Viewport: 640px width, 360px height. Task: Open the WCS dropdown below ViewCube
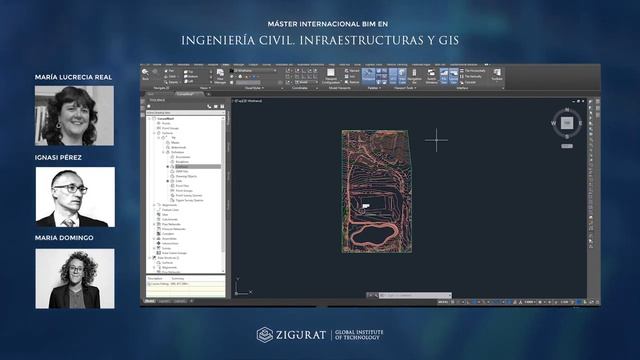tap(567, 146)
